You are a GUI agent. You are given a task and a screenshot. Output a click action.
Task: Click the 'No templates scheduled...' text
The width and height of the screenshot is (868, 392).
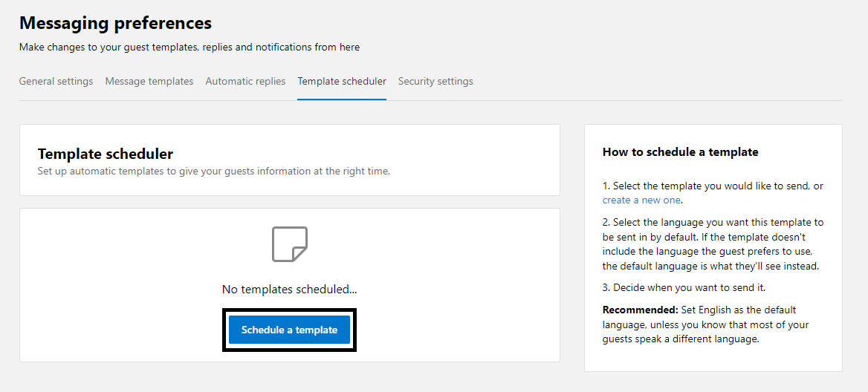pos(290,289)
